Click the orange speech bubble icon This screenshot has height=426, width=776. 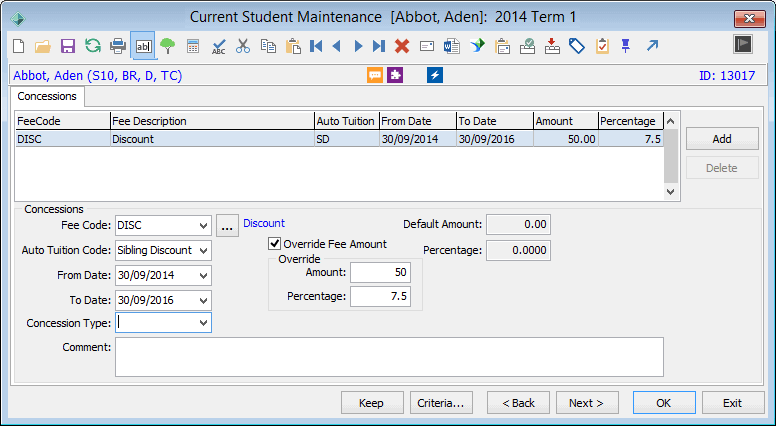tap(375, 75)
